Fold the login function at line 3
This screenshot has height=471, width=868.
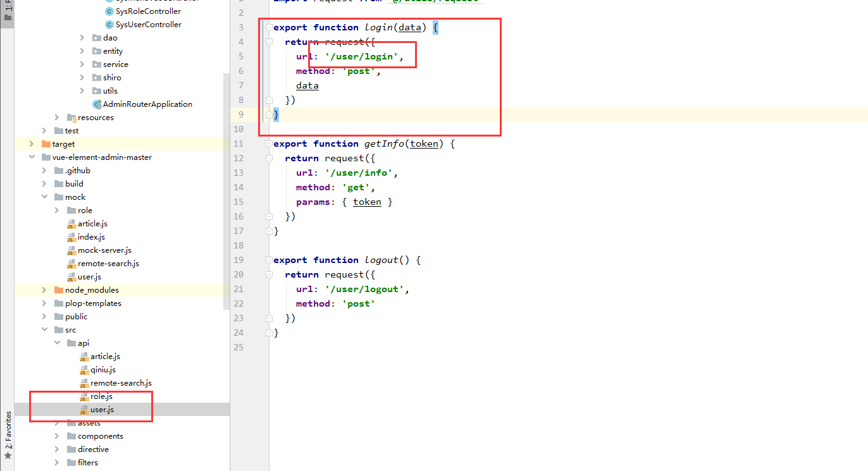click(x=269, y=27)
